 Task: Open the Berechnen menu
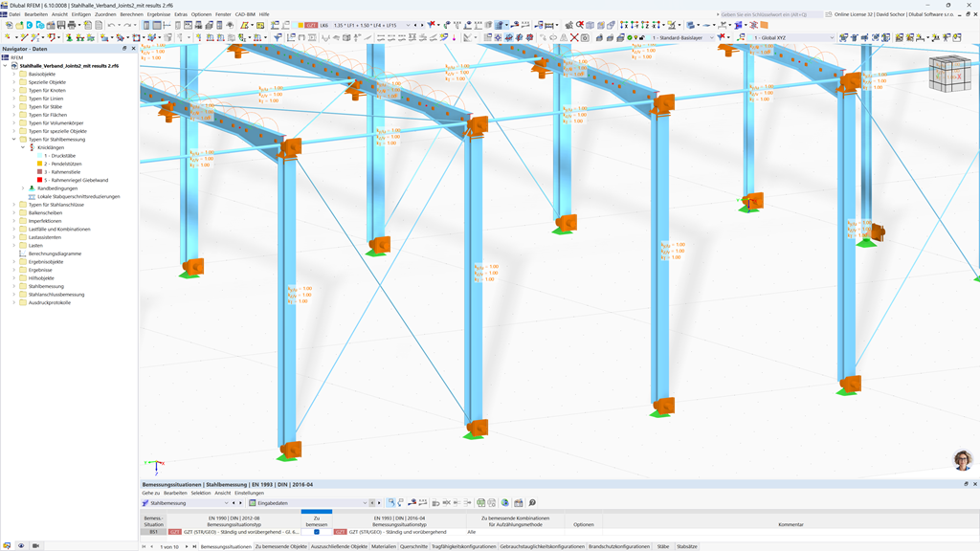[x=131, y=13]
